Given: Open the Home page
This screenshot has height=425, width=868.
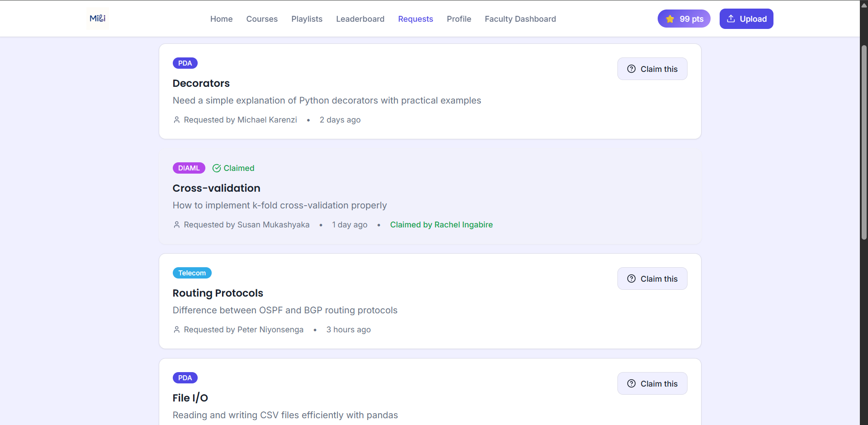Looking at the screenshot, I should click(221, 19).
